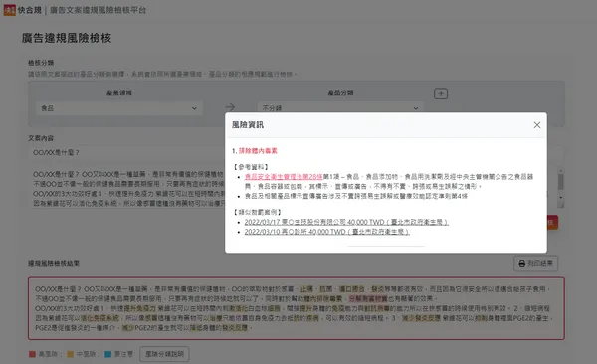Click the 【類似裁罰案例】 section label

coord(257,212)
